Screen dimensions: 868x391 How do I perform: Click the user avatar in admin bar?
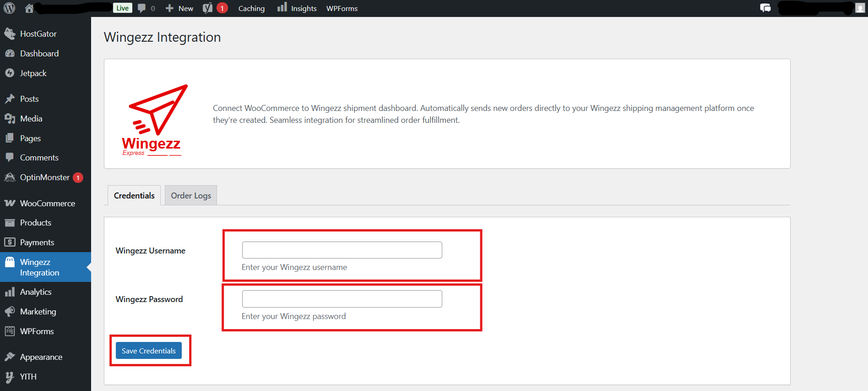pyautogui.click(x=860, y=8)
